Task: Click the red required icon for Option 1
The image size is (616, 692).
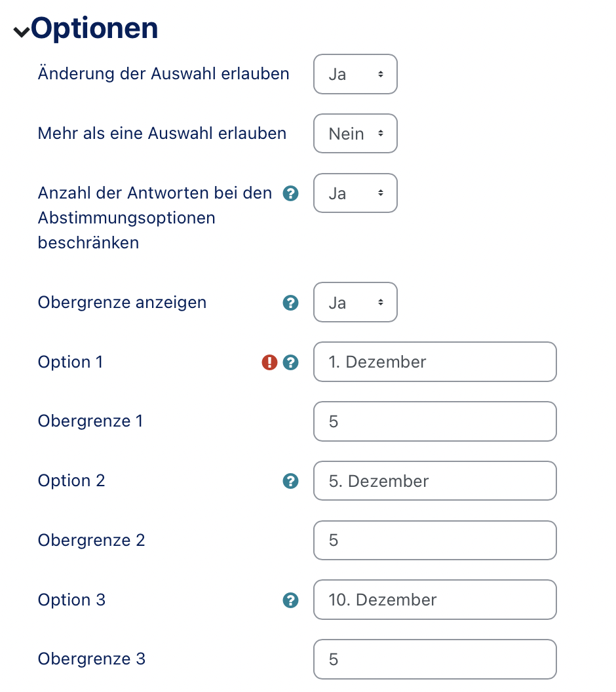Action: [269, 362]
